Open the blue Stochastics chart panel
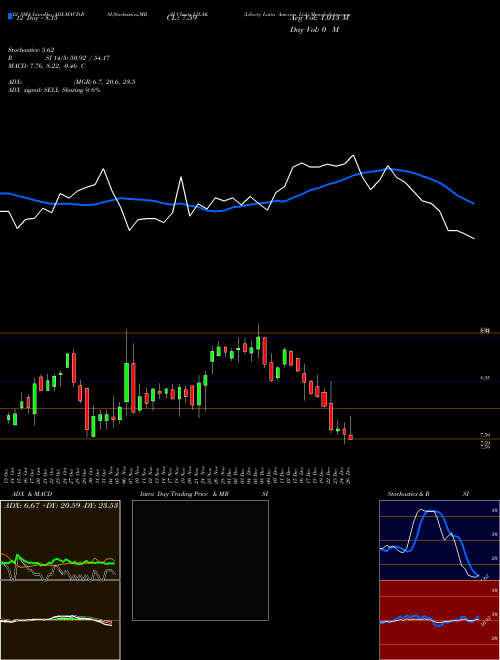Screen dimensions: 500x660 439,540
